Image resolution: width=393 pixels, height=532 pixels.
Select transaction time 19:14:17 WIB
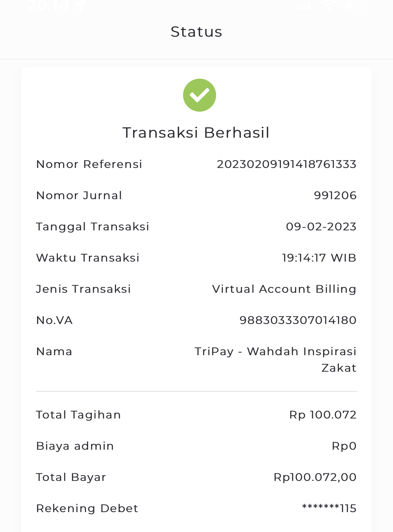[x=319, y=258]
